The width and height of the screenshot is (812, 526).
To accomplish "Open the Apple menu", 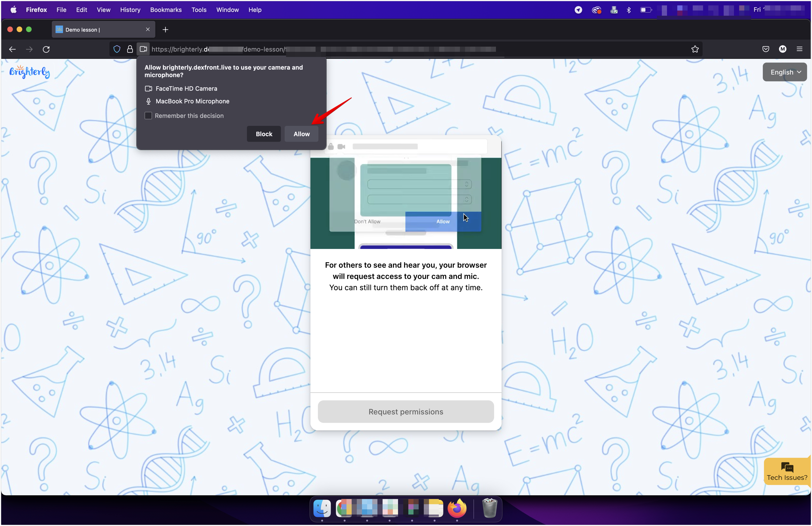I will tap(14, 10).
